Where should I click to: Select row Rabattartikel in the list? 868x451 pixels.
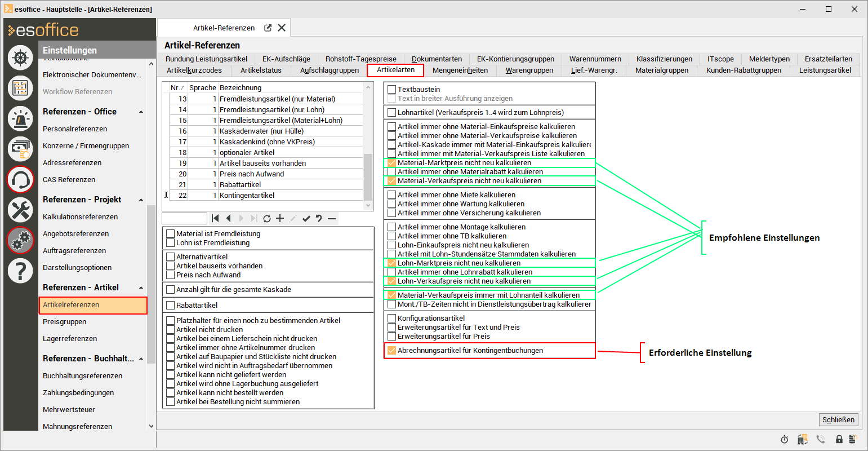point(266,184)
